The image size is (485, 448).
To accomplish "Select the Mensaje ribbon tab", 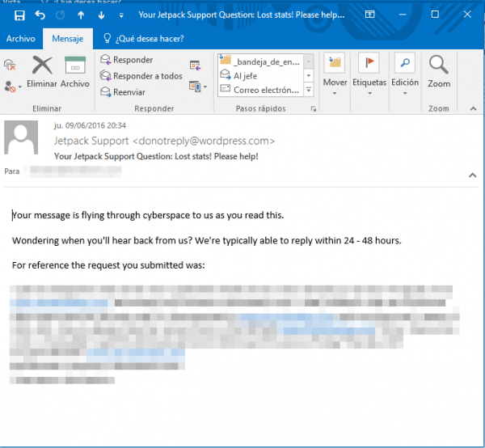I will (68, 39).
